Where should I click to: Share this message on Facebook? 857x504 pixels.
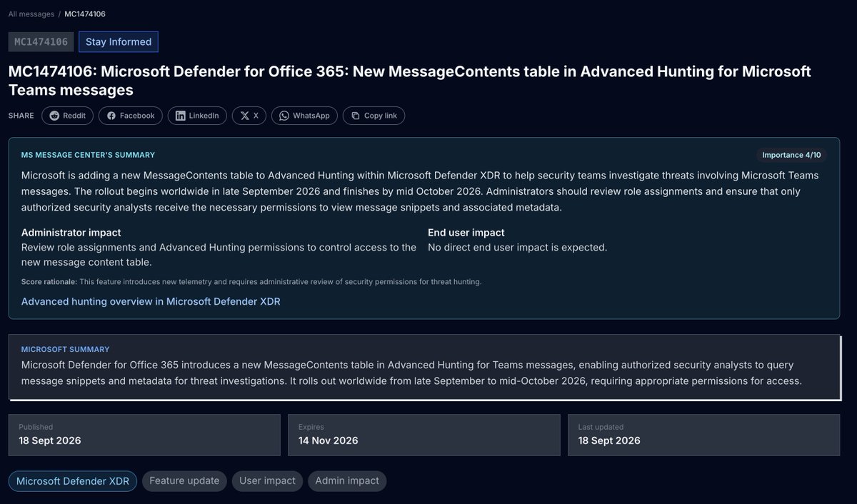tap(131, 116)
